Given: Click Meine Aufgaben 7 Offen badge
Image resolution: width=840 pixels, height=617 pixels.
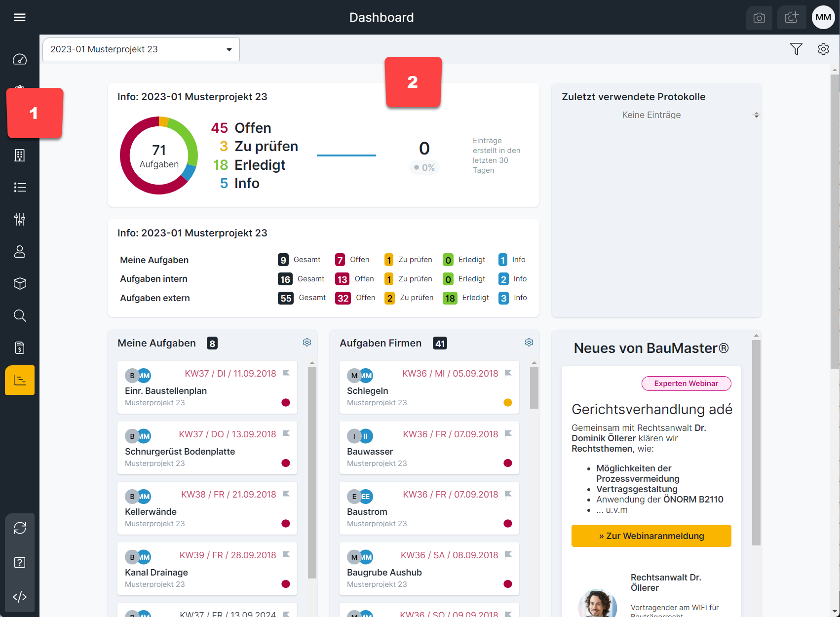Looking at the screenshot, I should click(340, 260).
